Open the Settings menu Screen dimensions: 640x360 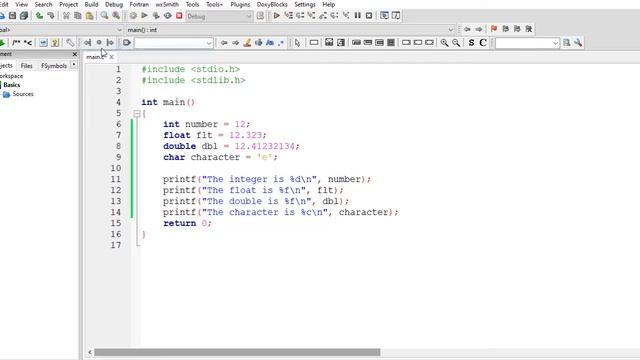(x=305, y=4)
